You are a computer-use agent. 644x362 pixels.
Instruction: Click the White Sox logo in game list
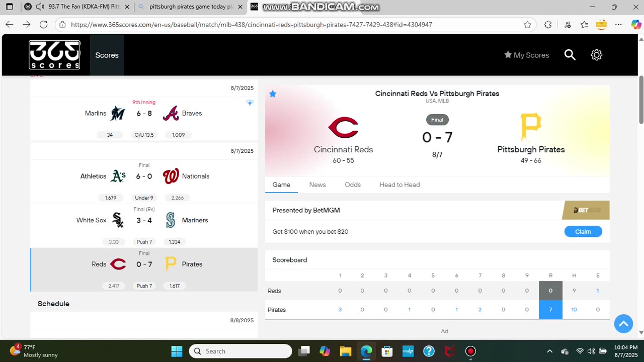118,220
